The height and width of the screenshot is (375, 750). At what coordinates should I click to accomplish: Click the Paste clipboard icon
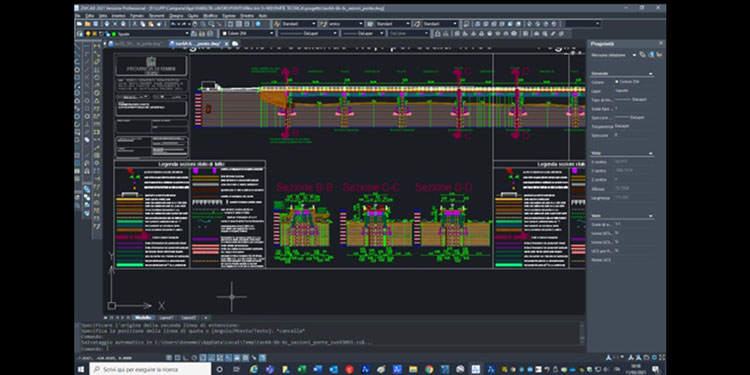[x=151, y=23]
